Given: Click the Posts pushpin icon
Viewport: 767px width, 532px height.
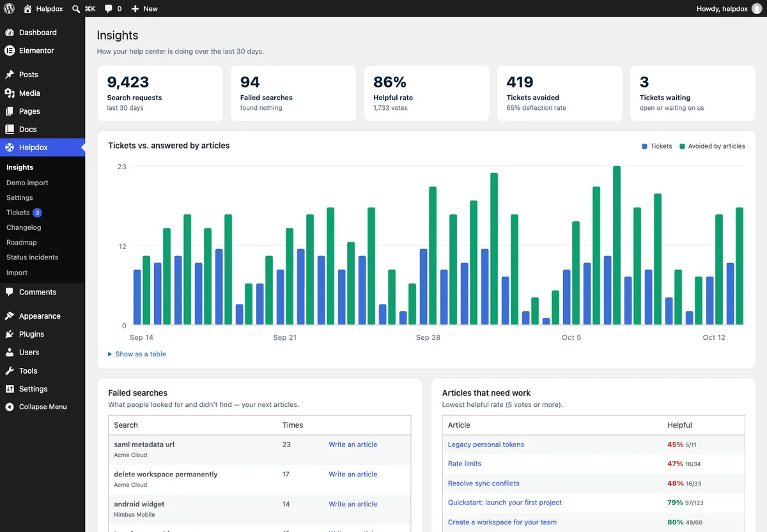Looking at the screenshot, I should (x=10, y=75).
